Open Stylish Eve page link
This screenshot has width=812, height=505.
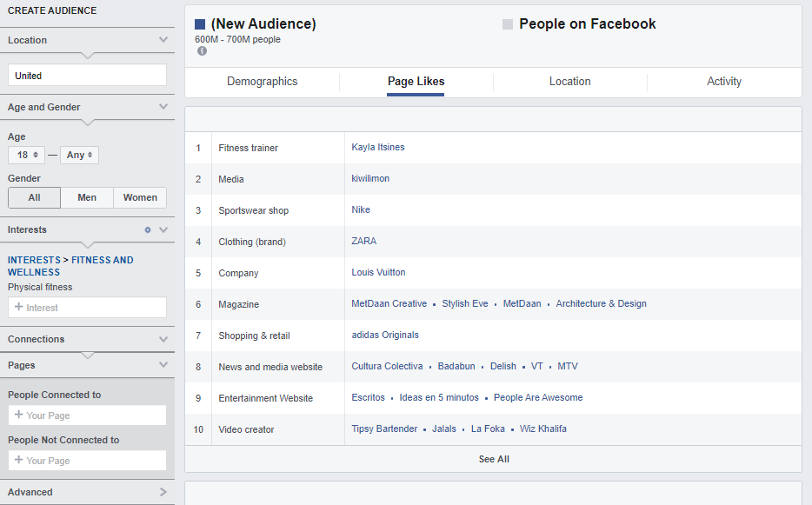point(465,303)
